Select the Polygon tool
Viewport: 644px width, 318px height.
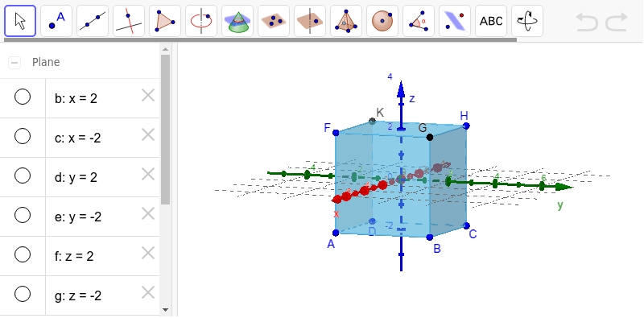coord(165,21)
